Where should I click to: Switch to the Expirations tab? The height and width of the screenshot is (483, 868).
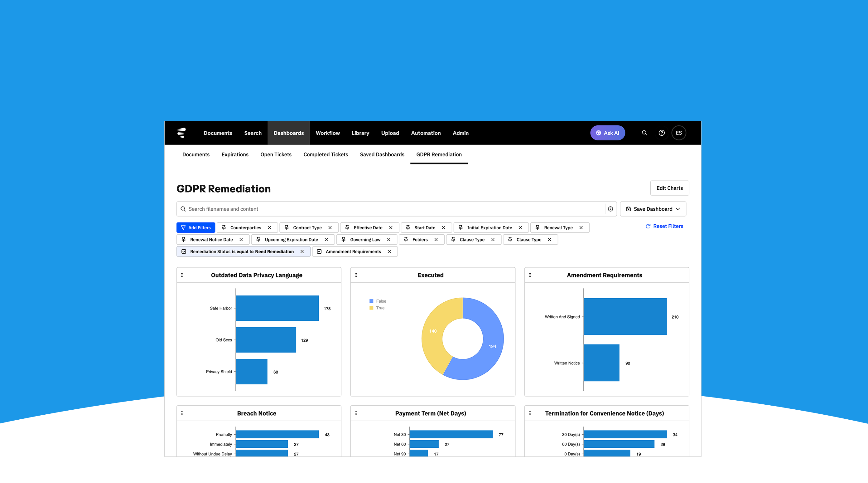click(235, 154)
